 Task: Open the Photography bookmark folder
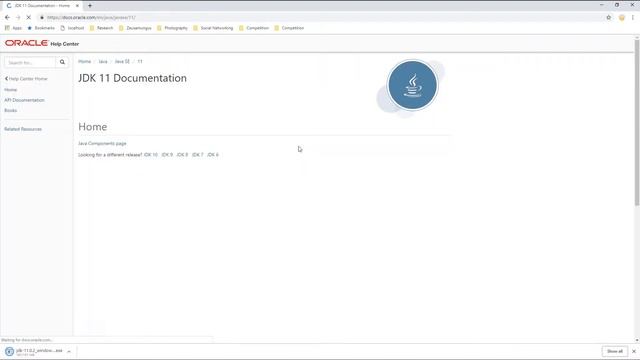172,28
